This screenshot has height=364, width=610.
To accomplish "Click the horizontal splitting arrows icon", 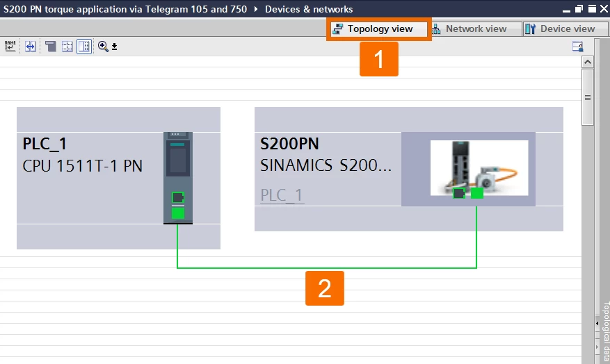I will (x=31, y=47).
